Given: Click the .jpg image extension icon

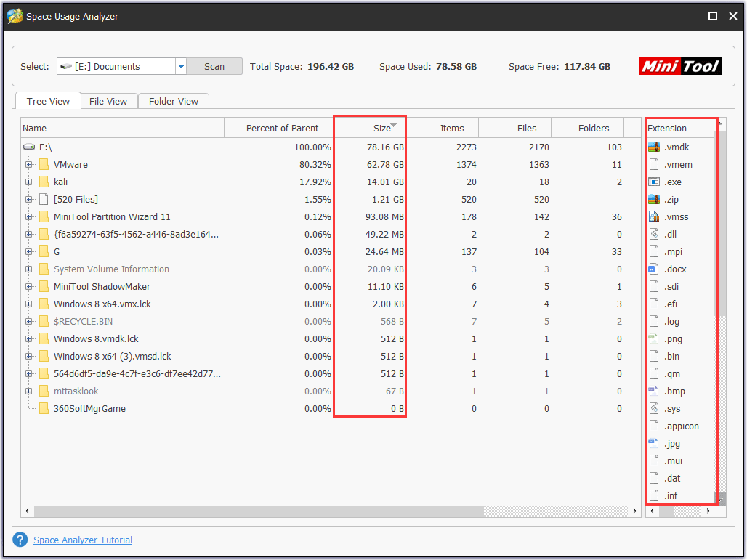Looking at the screenshot, I should [x=654, y=444].
